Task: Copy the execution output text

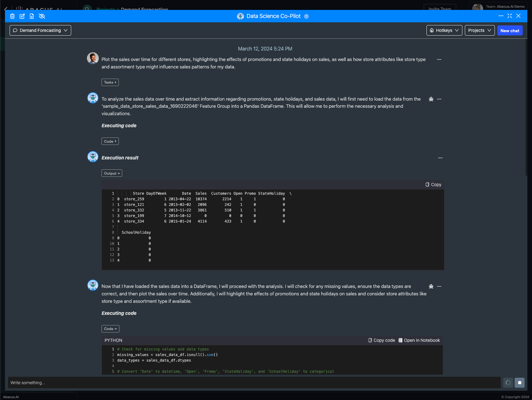Action: 433,185
